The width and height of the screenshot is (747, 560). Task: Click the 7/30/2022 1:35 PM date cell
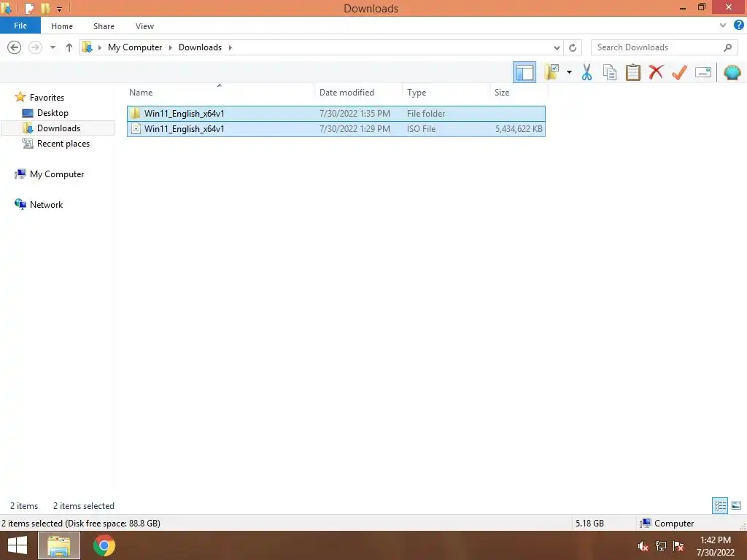pyautogui.click(x=355, y=113)
